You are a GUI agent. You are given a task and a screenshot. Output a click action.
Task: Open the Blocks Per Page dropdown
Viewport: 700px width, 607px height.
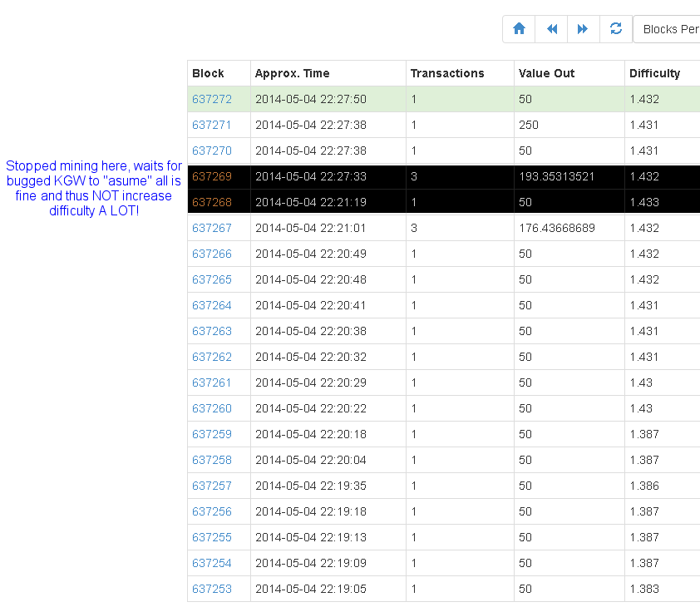click(668, 29)
